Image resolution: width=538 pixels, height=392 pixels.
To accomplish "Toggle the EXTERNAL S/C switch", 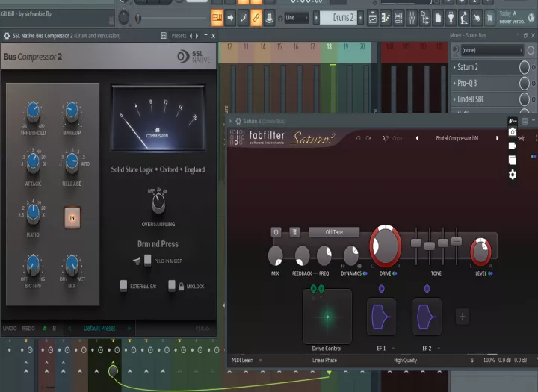I will (123, 286).
